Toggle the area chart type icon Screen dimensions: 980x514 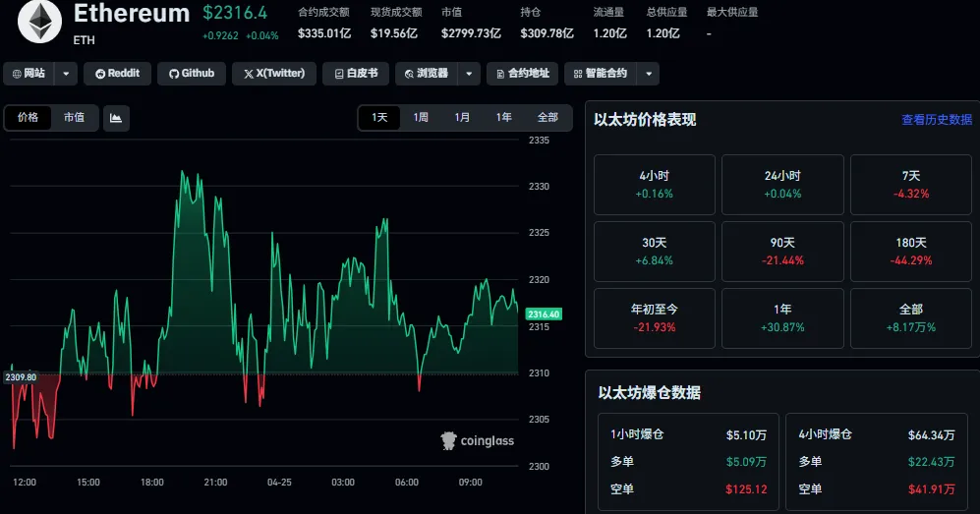pos(116,117)
